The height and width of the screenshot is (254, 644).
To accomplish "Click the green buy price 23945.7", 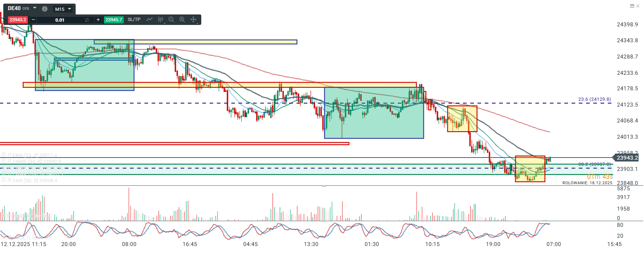I will point(114,20).
